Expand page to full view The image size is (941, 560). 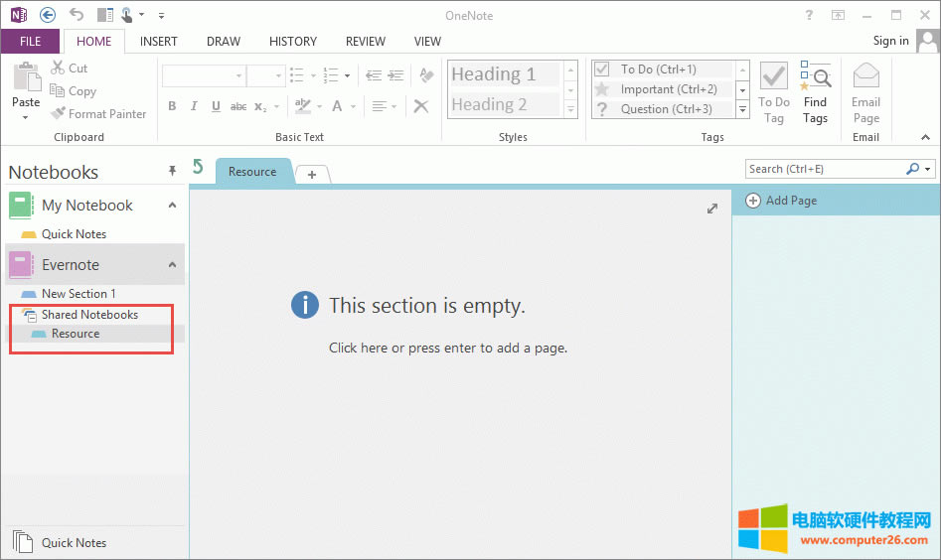pos(711,209)
